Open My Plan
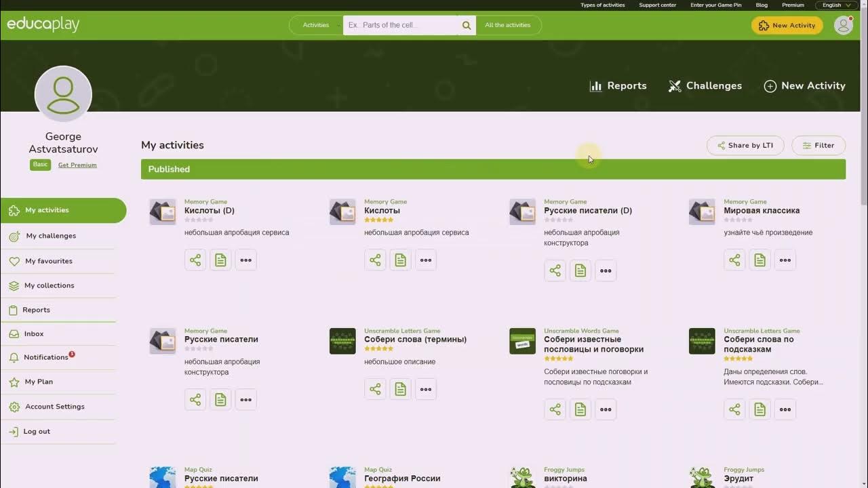Viewport: 868px width, 488px height. tap(39, 382)
